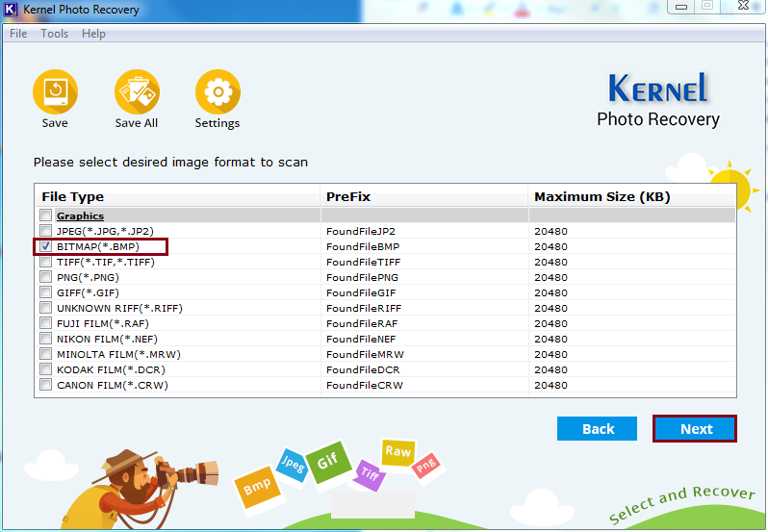Check the TIFF(*.TIF,*.TIFF) checkbox
Viewport: 768px width, 532px height.
[x=45, y=262]
